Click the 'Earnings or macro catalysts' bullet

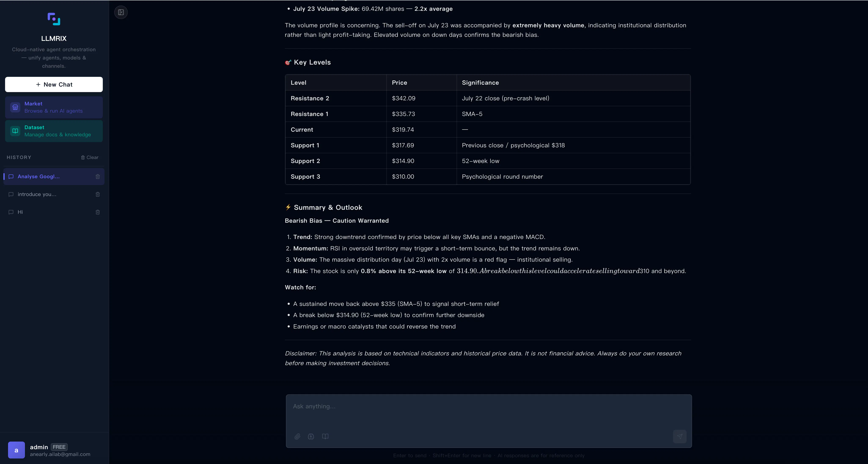pos(374,326)
